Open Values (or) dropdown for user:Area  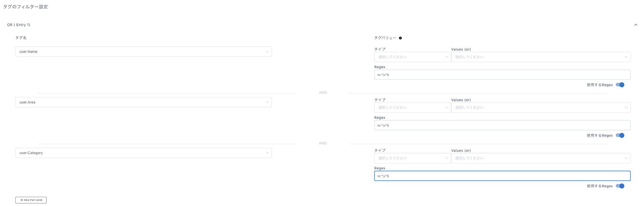(541, 107)
